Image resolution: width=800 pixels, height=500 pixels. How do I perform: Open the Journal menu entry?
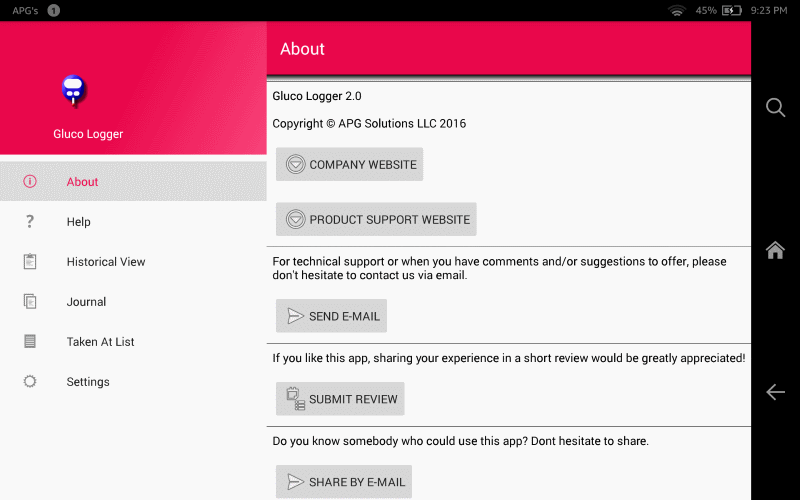[x=86, y=302]
